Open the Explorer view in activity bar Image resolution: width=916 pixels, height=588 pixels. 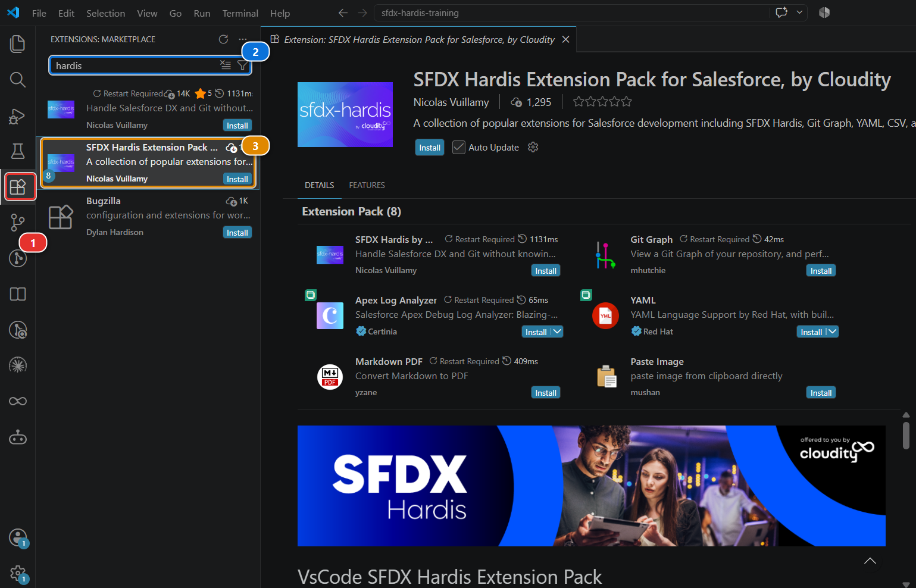[x=18, y=43]
